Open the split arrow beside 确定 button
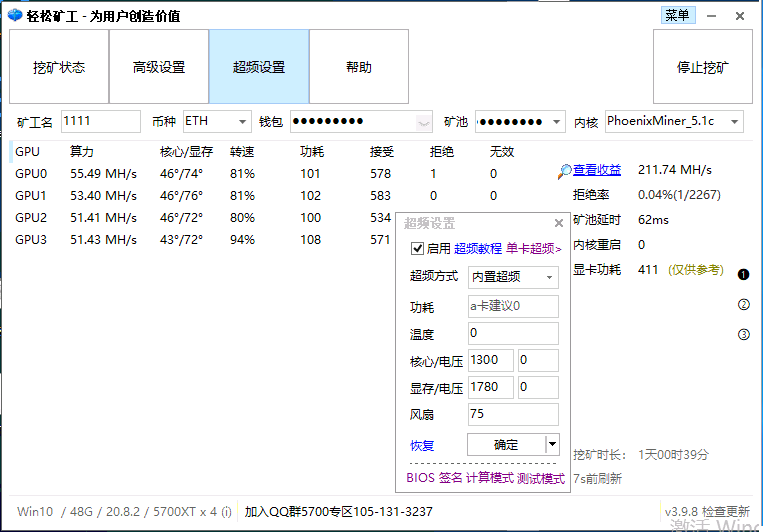763x532 pixels. pyautogui.click(x=551, y=444)
